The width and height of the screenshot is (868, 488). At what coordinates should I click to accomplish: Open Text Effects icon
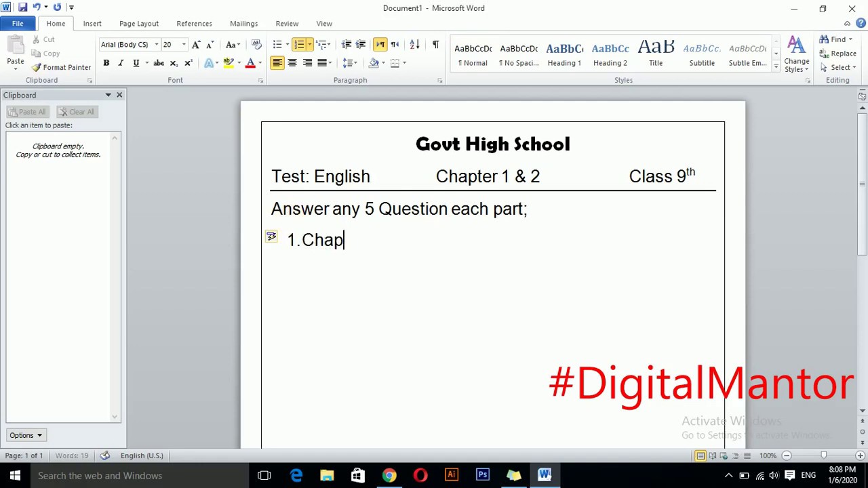tap(209, 63)
